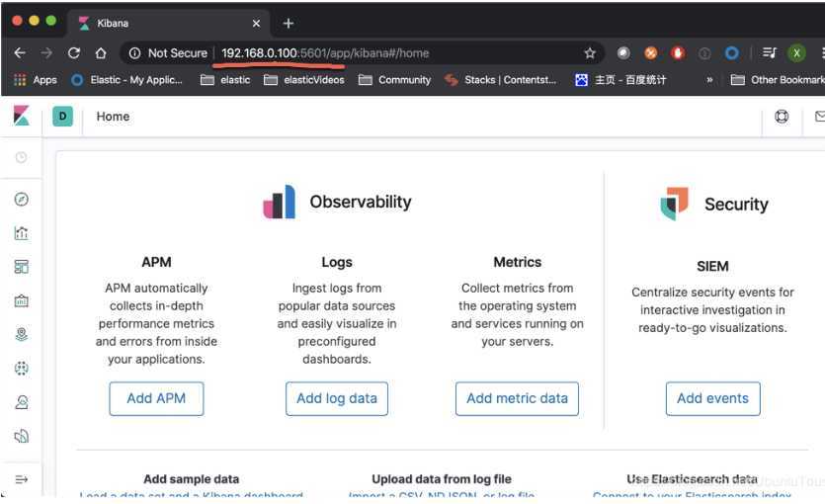Click the Add events button
825x504 pixels.
click(712, 398)
